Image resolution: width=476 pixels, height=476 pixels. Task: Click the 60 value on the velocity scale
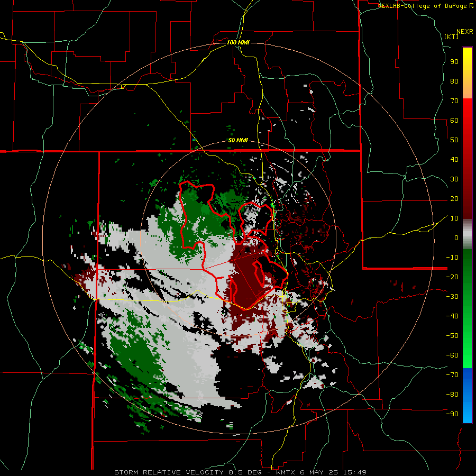click(x=454, y=120)
